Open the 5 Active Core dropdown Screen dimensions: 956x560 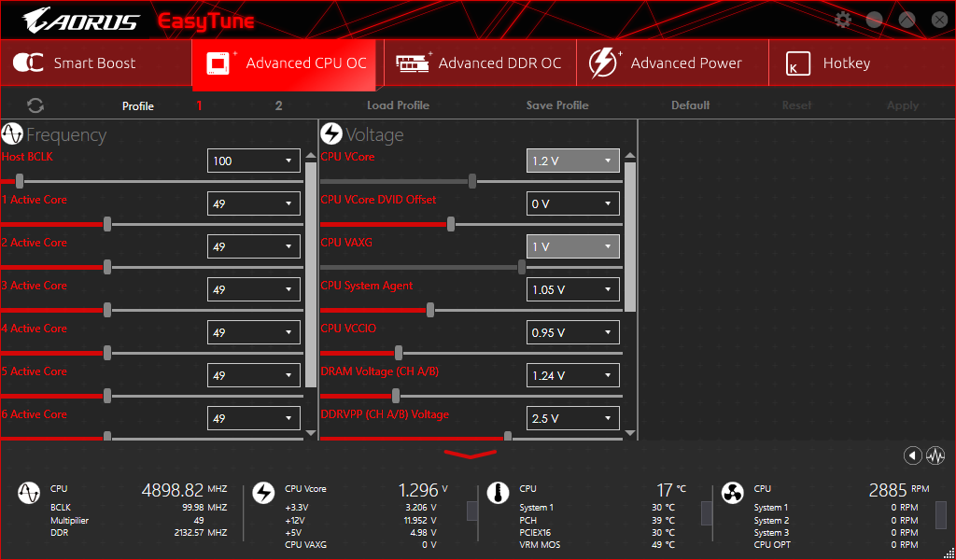254,375
